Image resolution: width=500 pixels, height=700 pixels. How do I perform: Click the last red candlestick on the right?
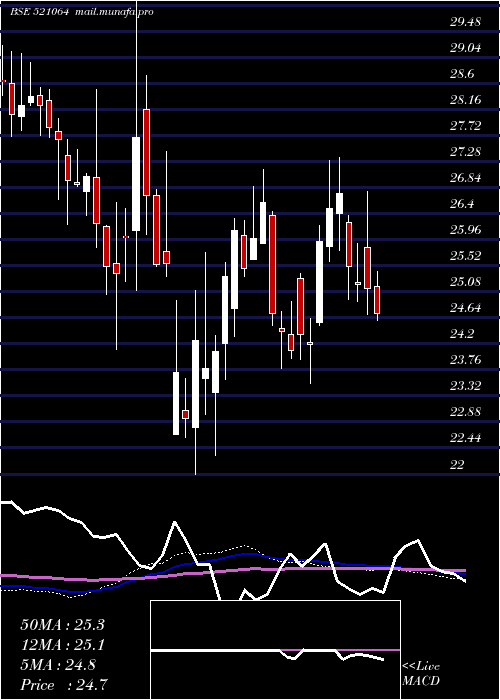[x=377, y=300]
